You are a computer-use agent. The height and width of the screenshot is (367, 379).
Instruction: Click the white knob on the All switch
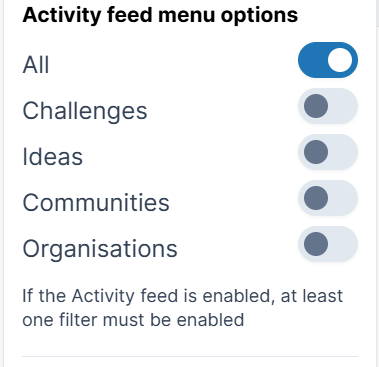[x=340, y=60]
